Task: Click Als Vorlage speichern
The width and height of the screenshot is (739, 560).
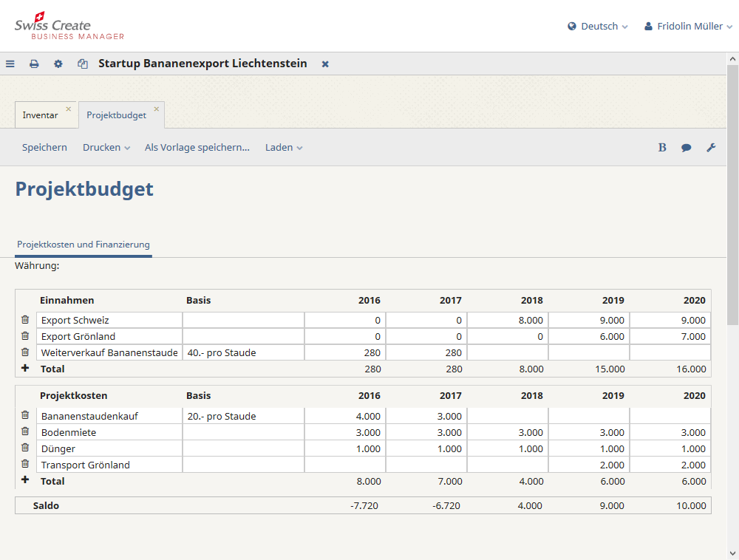Action: tap(197, 148)
